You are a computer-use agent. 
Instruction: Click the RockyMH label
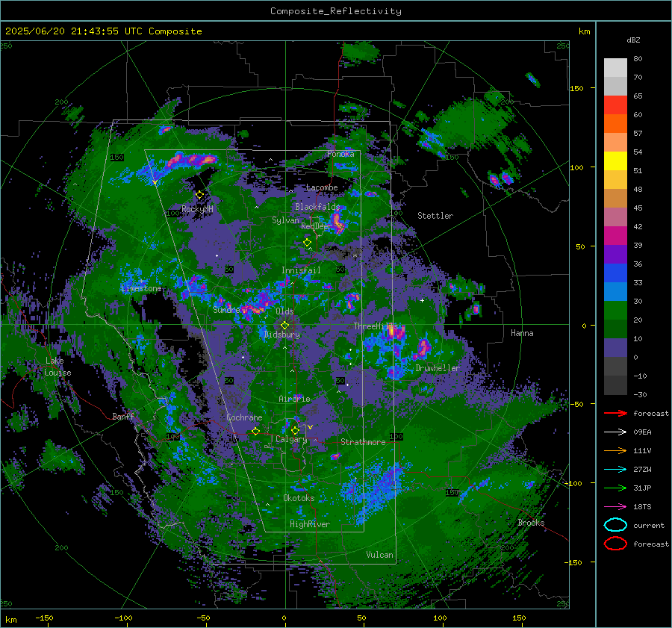coord(197,209)
